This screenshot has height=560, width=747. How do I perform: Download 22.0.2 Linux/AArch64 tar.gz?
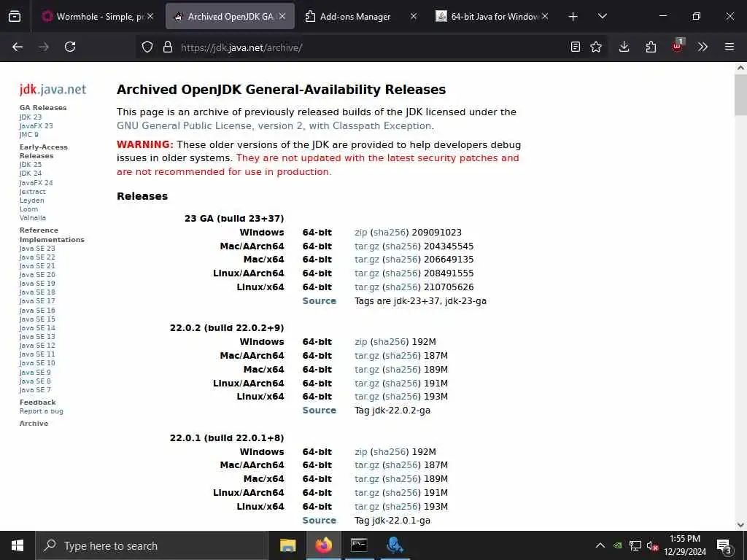[x=367, y=384]
